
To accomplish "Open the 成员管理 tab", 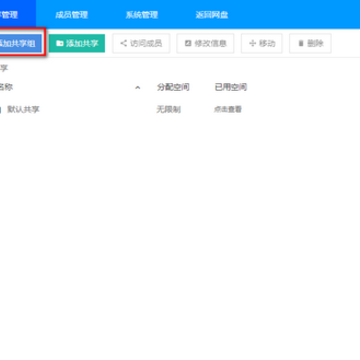I will [72, 15].
